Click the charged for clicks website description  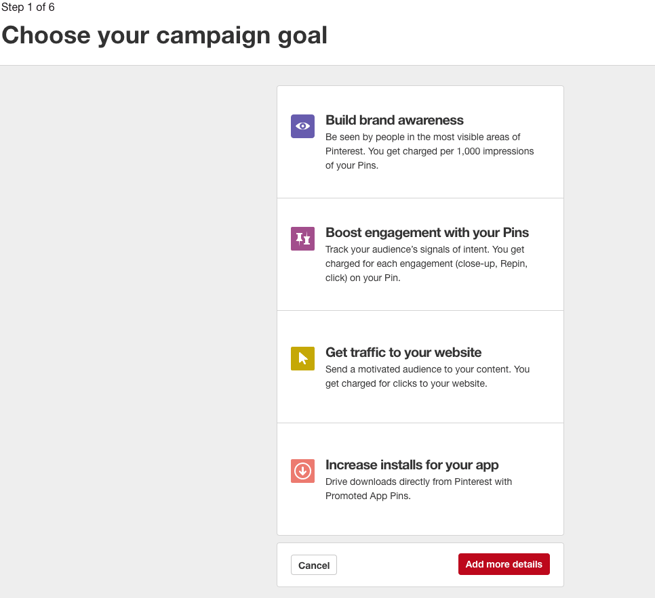pos(427,376)
